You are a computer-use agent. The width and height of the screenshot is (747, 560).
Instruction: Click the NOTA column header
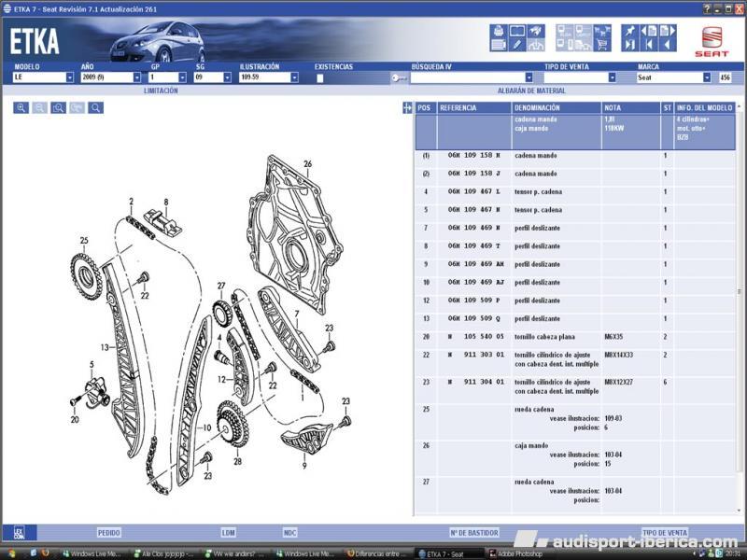631,108
